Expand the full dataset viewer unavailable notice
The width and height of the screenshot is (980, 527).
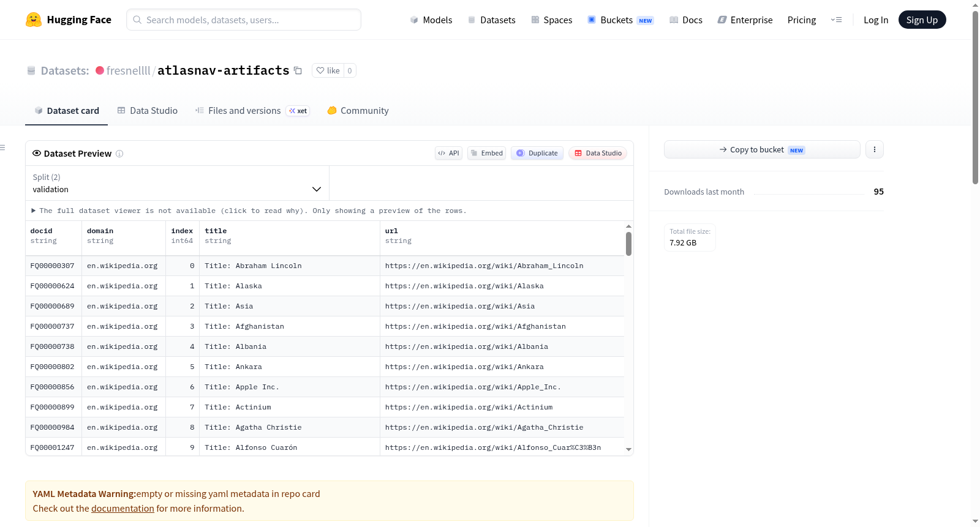pos(249,211)
